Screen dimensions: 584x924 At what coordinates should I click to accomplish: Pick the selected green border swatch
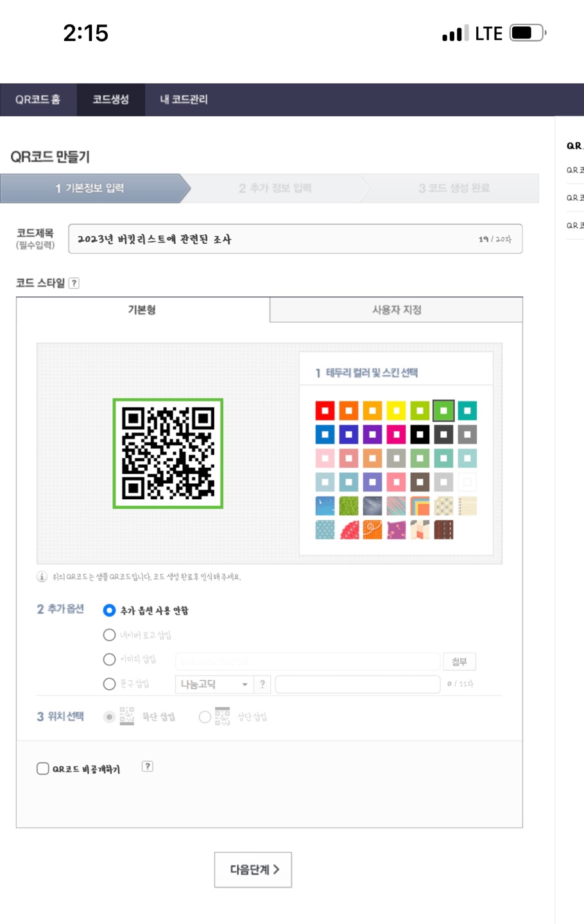pyautogui.click(x=443, y=411)
